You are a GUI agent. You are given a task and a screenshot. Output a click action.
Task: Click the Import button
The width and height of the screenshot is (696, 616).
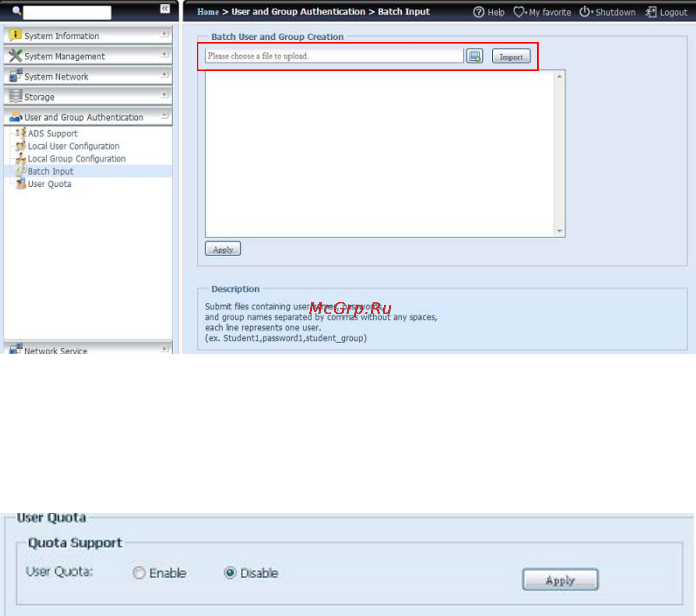tap(511, 56)
